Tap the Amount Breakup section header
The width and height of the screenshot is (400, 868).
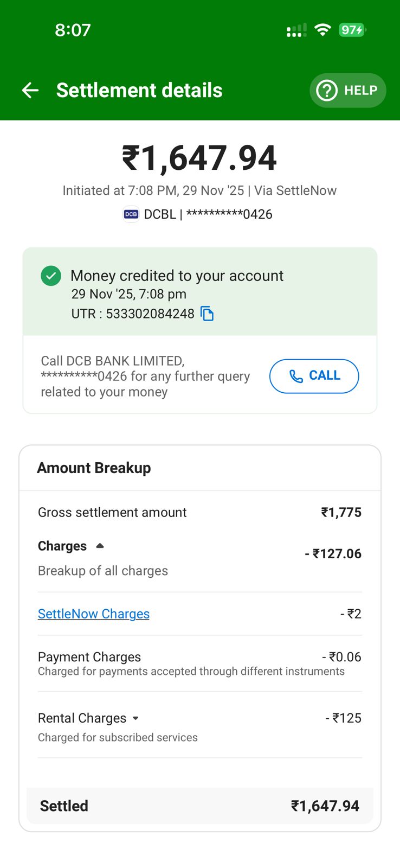click(x=94, y=468)
